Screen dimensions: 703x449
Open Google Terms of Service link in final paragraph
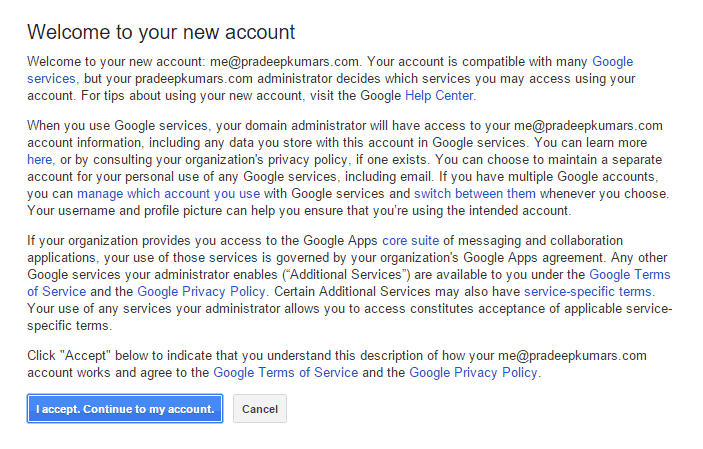tap(286, 372)
